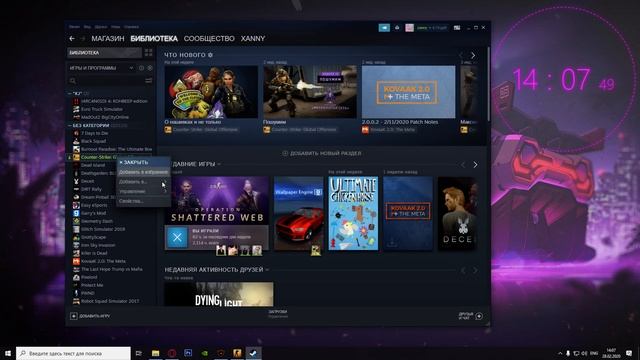Open the XANNY profile tab
Viewport: 640px width, 360px height.
point(253,38)
